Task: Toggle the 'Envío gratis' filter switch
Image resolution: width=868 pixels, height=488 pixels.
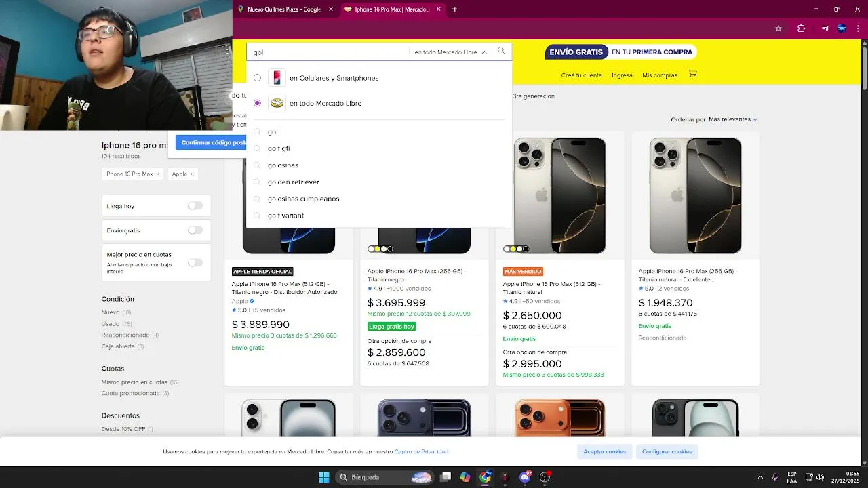Action: point(195,230)
